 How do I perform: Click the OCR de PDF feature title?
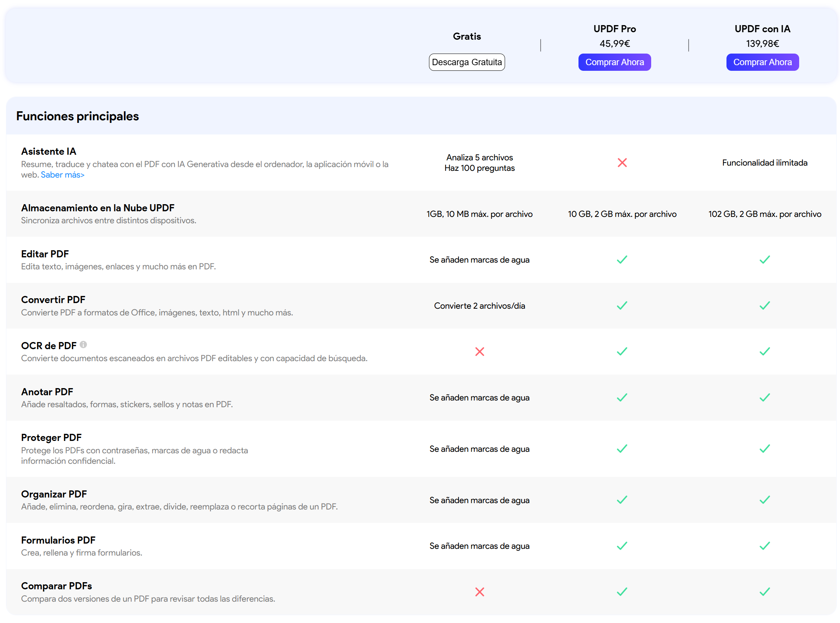click(49, 345)
